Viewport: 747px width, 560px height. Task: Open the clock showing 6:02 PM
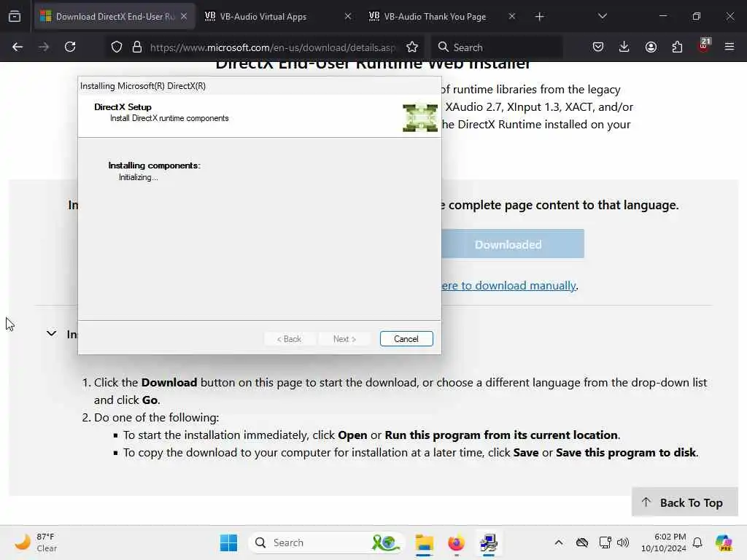[664, 542]
